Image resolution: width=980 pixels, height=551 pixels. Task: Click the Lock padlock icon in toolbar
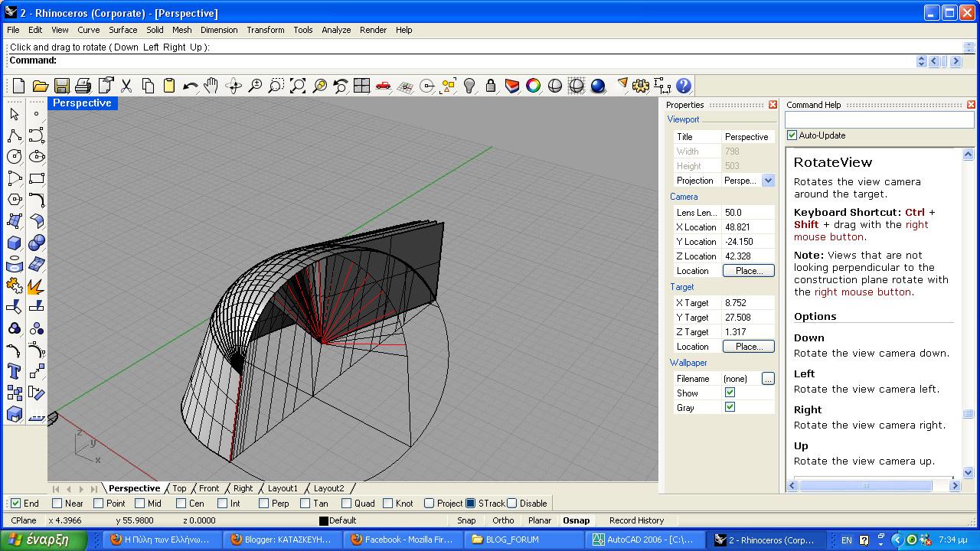[x=491, y=86]
